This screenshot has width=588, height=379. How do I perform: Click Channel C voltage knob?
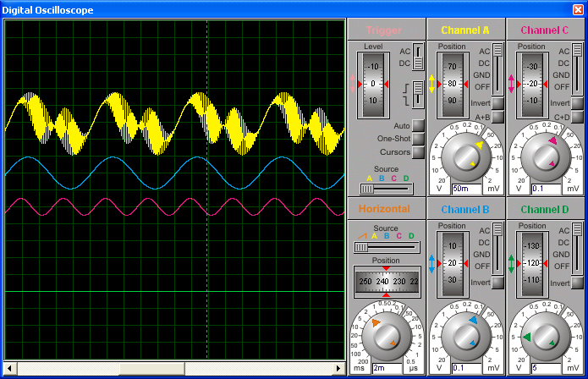(545, 157)
